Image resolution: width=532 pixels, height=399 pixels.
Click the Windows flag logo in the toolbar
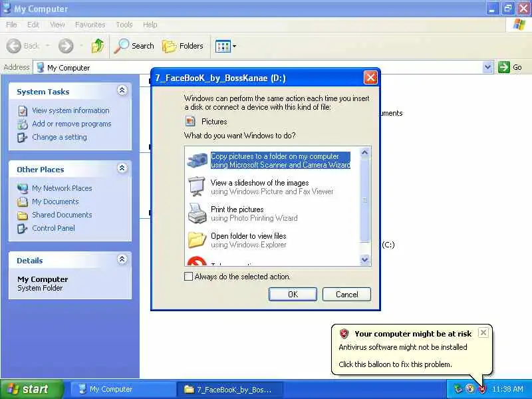(x=519, y=25)
